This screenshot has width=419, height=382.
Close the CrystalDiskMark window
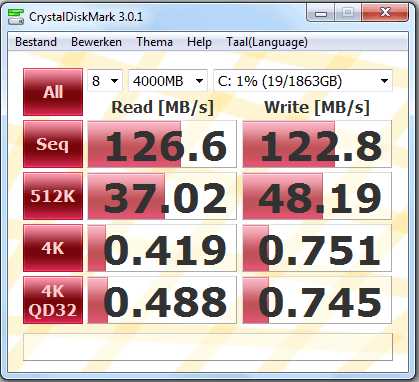coord(385,13)
